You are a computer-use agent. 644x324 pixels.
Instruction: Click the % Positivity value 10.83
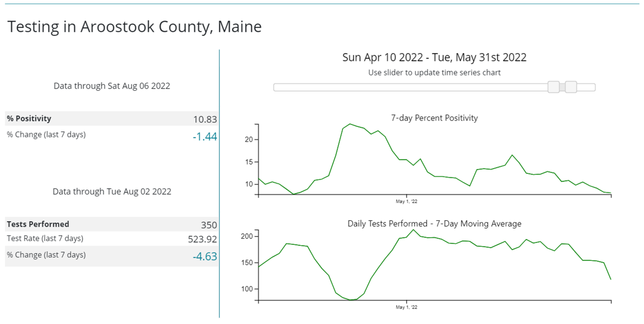pos(205,119)
